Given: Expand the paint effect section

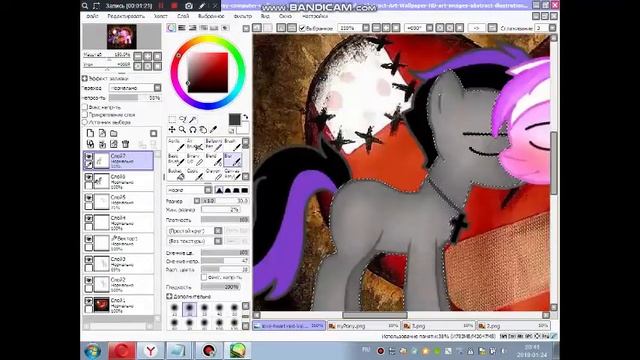Looking at the screenshot, I should pos(84,78).
